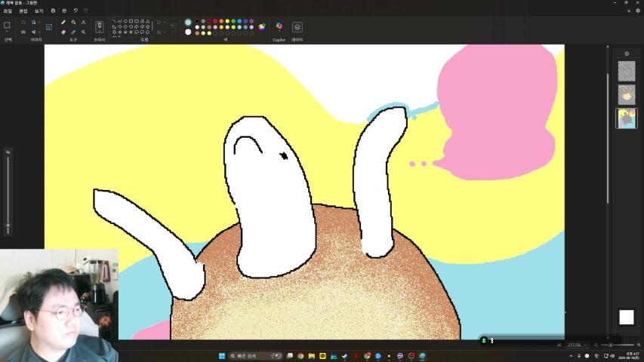This screenshot has width=644, height=362.
Task: Expand the Flip dropdown
Action: [x=39, y=32]
